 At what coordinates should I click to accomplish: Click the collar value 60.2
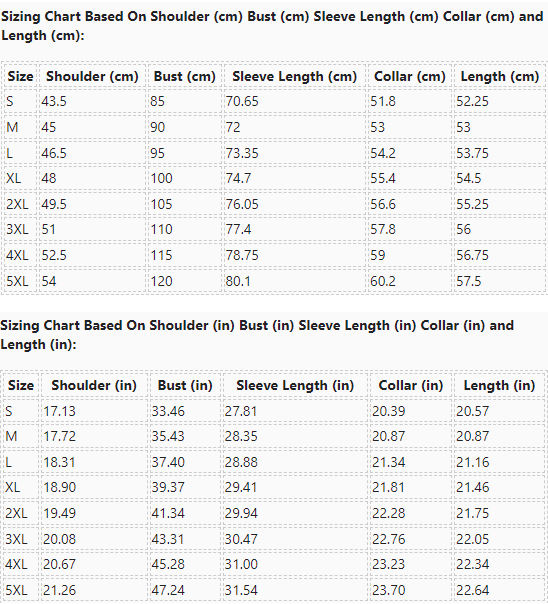pos(383,281)
